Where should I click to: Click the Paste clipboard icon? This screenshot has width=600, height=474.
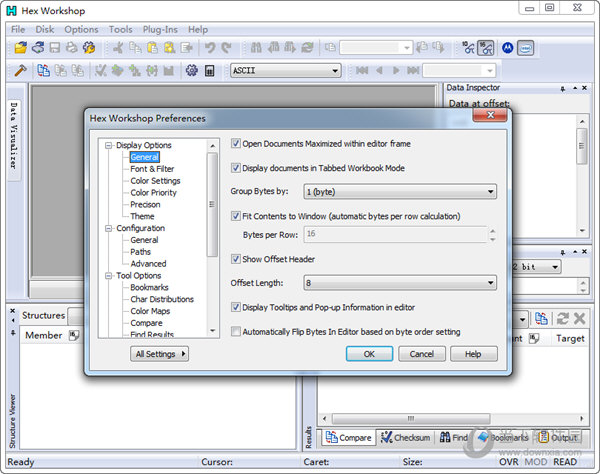[x=152, y=48]
